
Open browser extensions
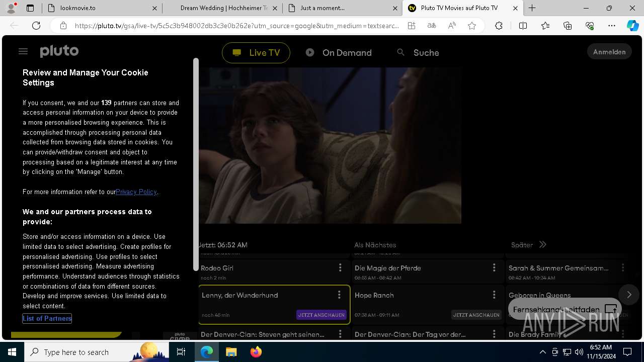tap(499, 26)
